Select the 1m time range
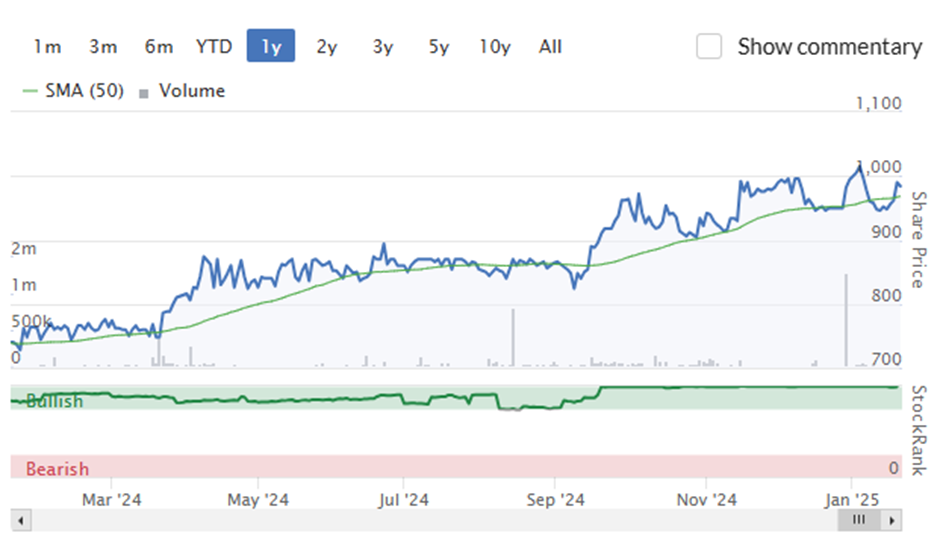This screenshot has height=542, width=940. tap(47, 46)
